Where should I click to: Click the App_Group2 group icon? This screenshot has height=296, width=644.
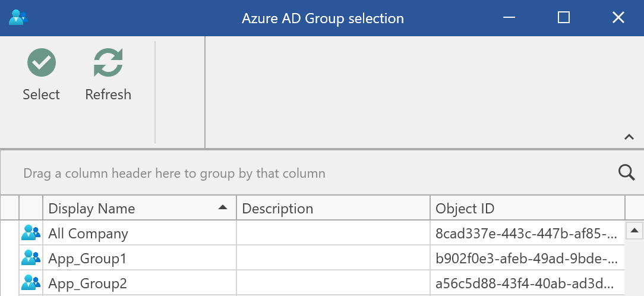tap(31, 283)
